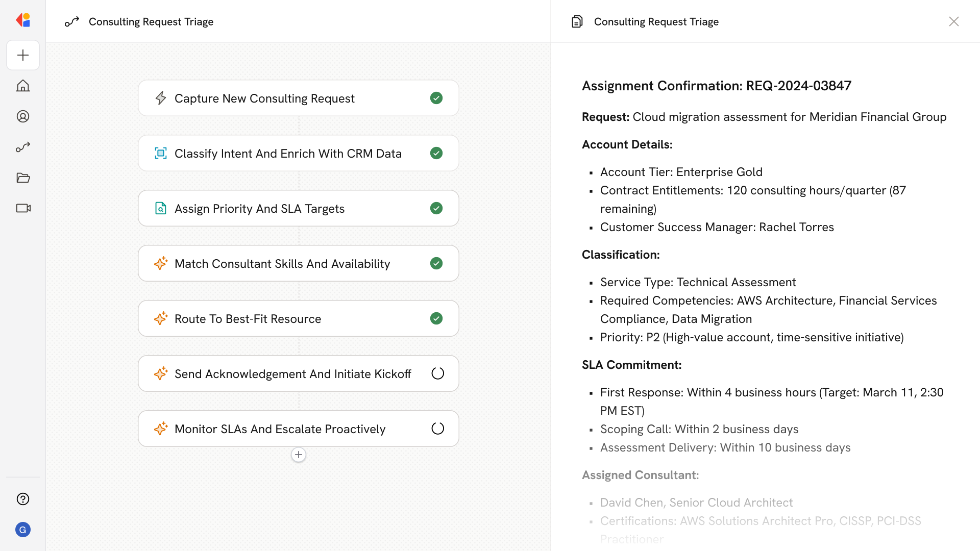Screen dimensions: 980x551
Task: Click pending circle on Monitor SLAs step
Action: [437, 429]
